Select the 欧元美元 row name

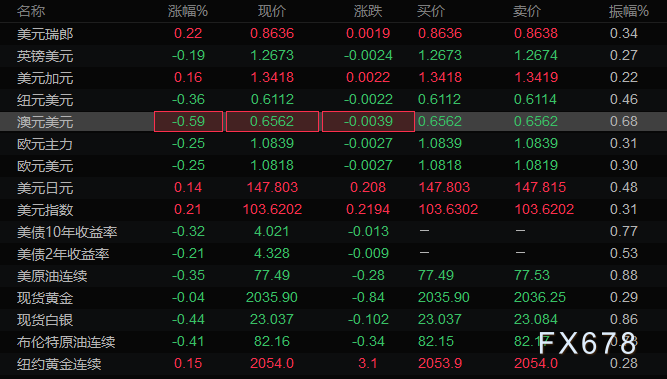pos(45,166)
